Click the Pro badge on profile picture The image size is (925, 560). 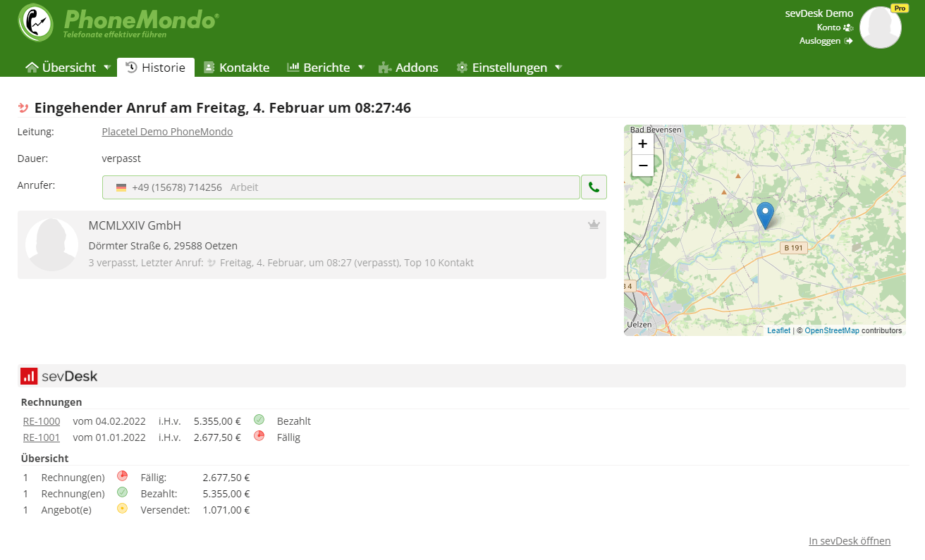coord(898,8)
